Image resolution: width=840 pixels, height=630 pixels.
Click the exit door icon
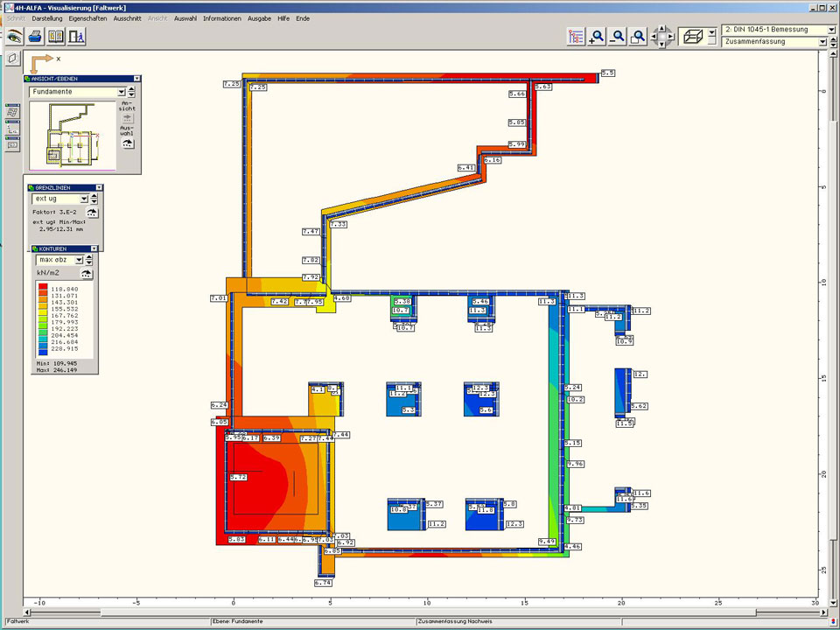[x=77, y=37]
